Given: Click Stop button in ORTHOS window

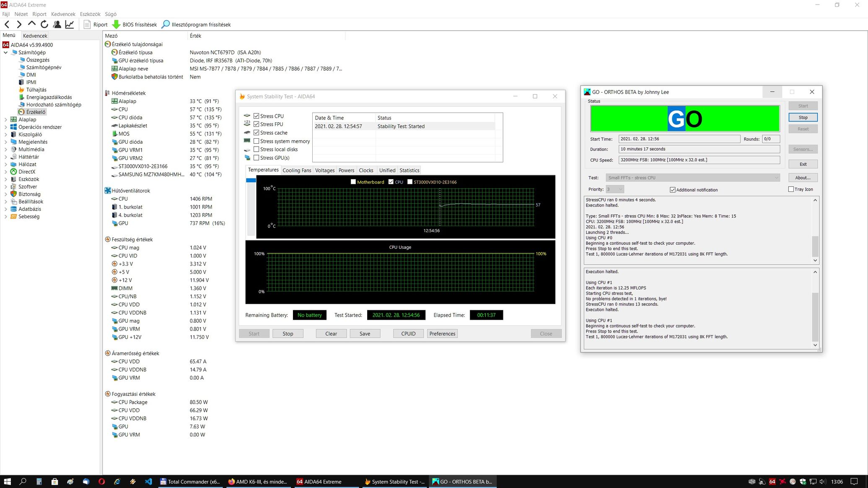Looking at the screenshot, I should click(x=803, y=117).
